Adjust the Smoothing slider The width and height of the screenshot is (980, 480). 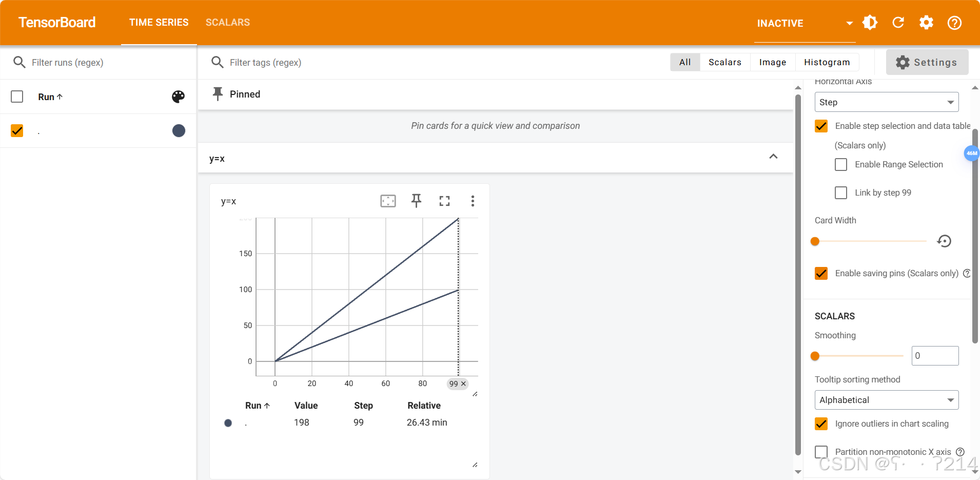pyautogui.click(x=859, y=356)
